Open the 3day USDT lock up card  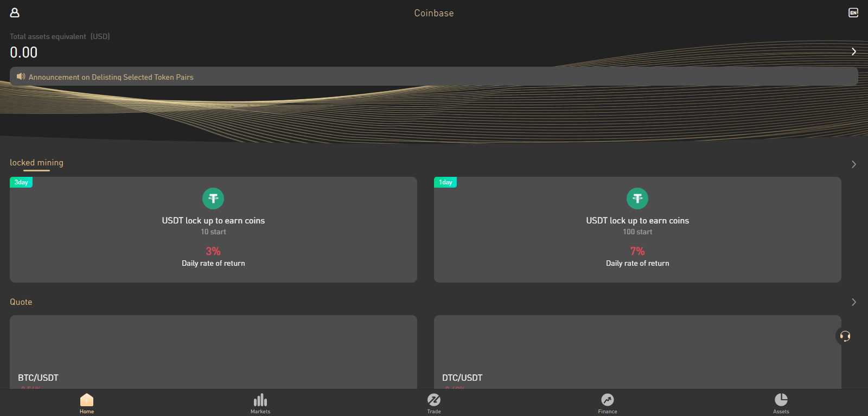point(213,229)
